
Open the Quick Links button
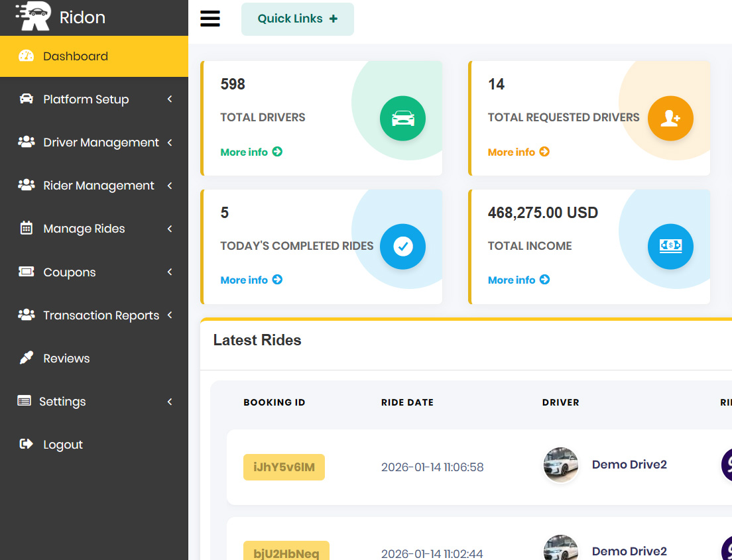pos(297,19)
